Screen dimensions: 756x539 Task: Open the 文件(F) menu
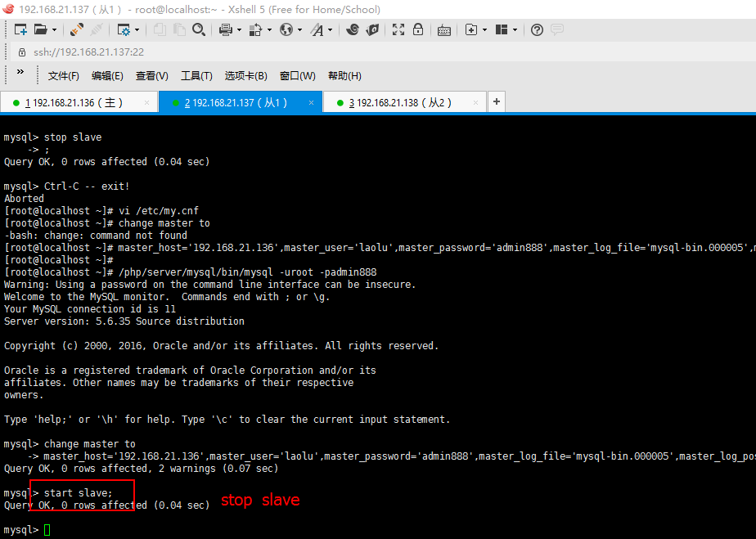[x=63, y=76]
